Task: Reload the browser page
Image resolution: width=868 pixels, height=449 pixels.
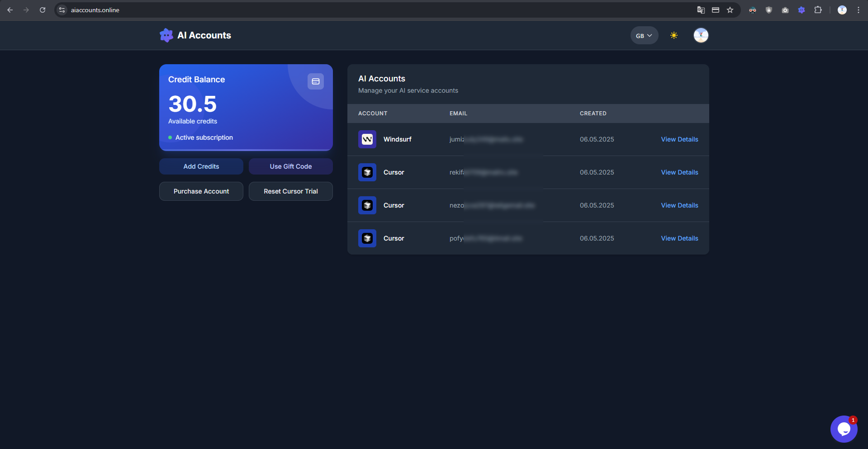Action: [43, 10]
